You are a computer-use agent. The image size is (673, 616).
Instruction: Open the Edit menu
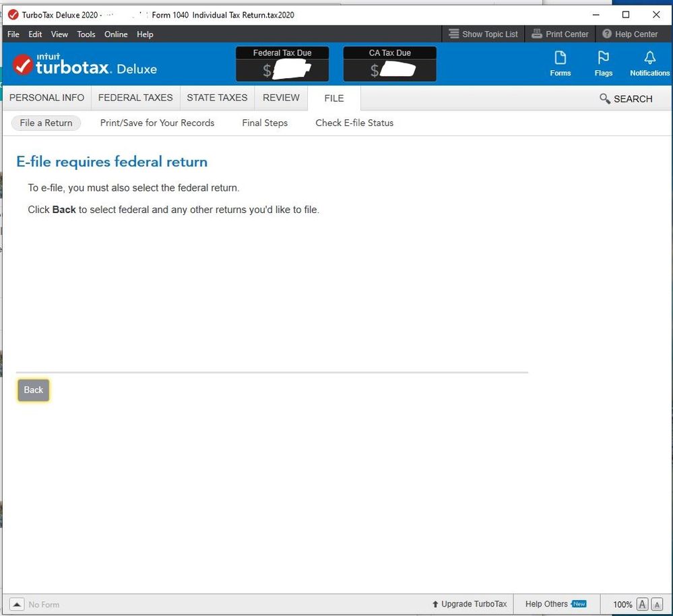point(35,34)
